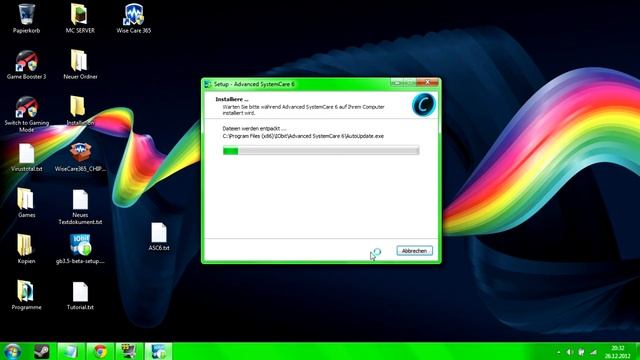
Task: Click the 'Installiere ...' heading
Action: (x=231, y=99)
